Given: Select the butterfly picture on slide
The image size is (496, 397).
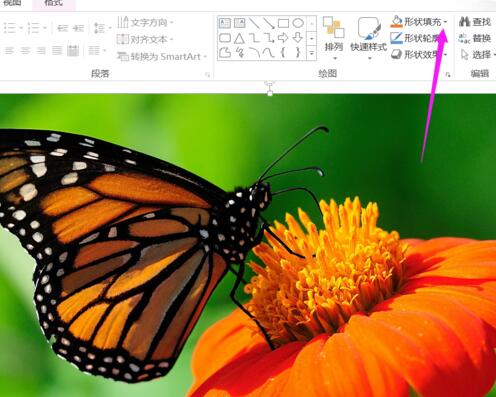Looking at the screenshot, I should coord(248,245).
